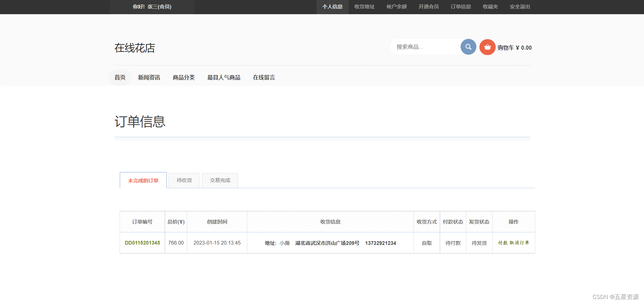The width and height of the screenshot is (644, 303).
Task: Click the blue search magnifier icon
Action: coord(468,47)
